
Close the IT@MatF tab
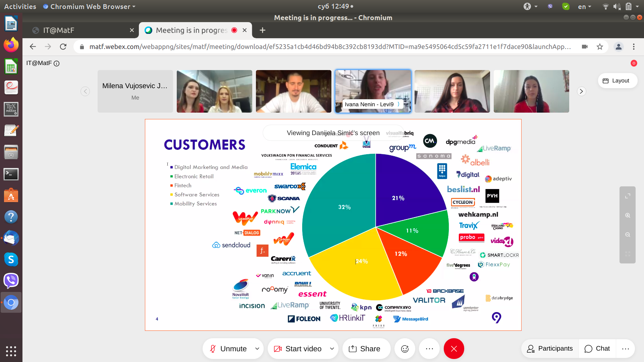tap(132, 30)
